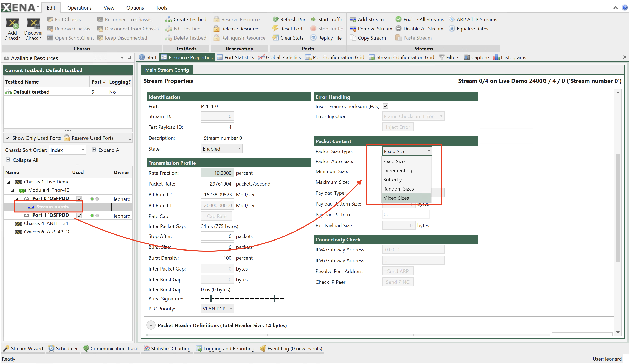The height and width of the screenshot is (364, 630).
Task: Open the Communication Trace panel
Action: tap(110, 348)
